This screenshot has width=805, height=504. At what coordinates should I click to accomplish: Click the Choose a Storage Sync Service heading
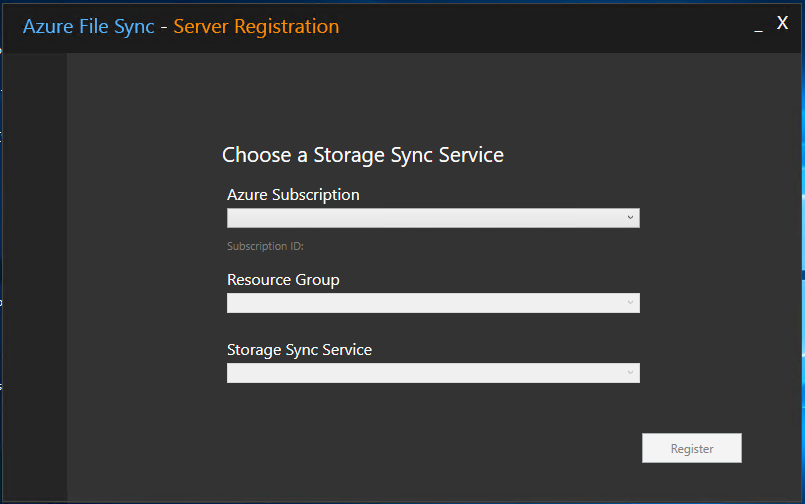(362, 155)
